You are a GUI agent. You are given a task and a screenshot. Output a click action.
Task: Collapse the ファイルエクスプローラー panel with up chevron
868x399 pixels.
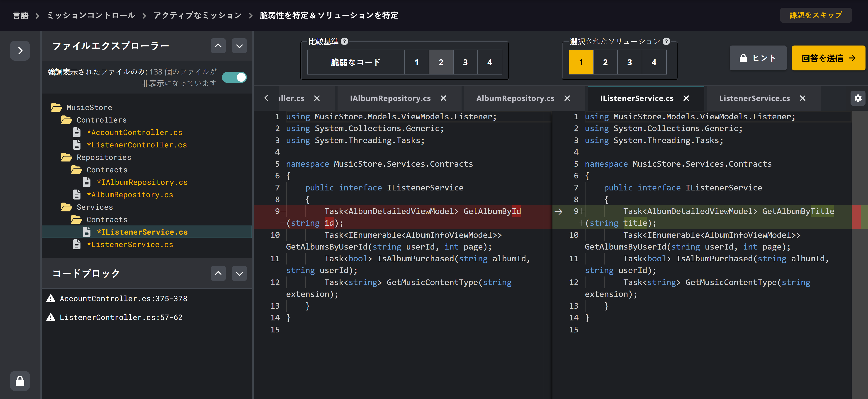click(x=218, y=46)
